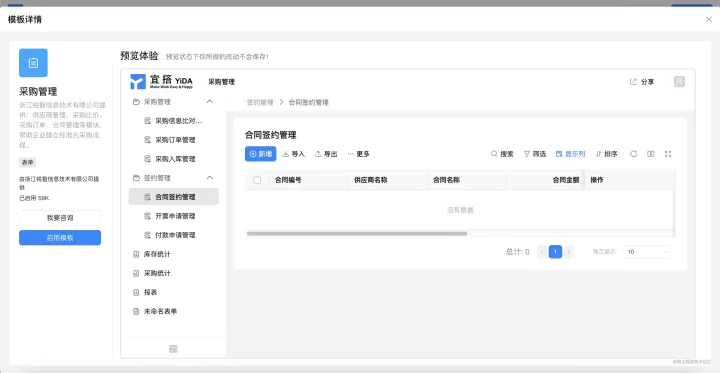Click the 总计: 0 total count text

518,252
